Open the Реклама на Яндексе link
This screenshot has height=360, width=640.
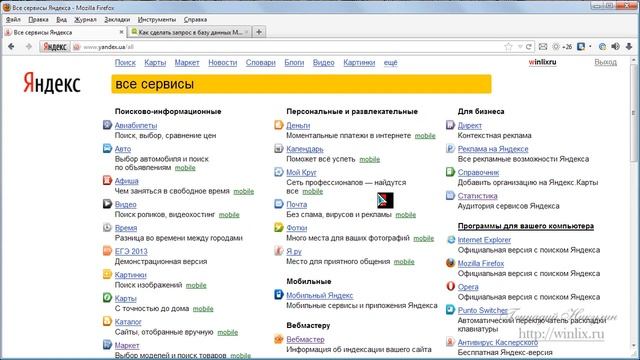493,149
